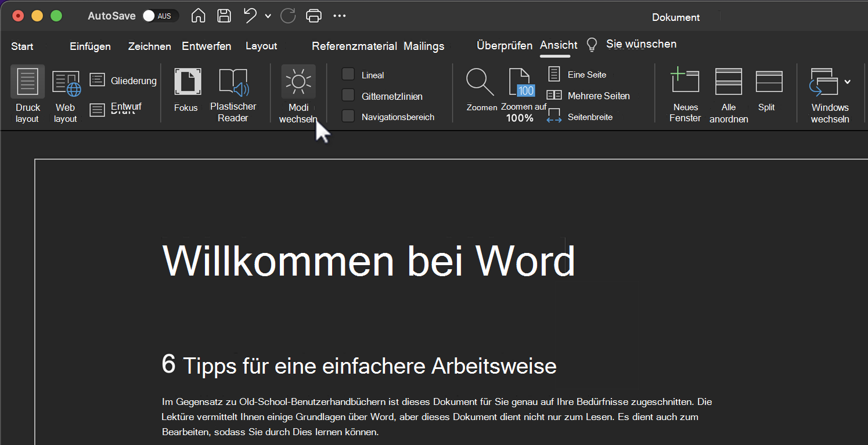868x445 pixels.
Task: Switch to Entwurf draft view
Action: click(x=116, y=108)
